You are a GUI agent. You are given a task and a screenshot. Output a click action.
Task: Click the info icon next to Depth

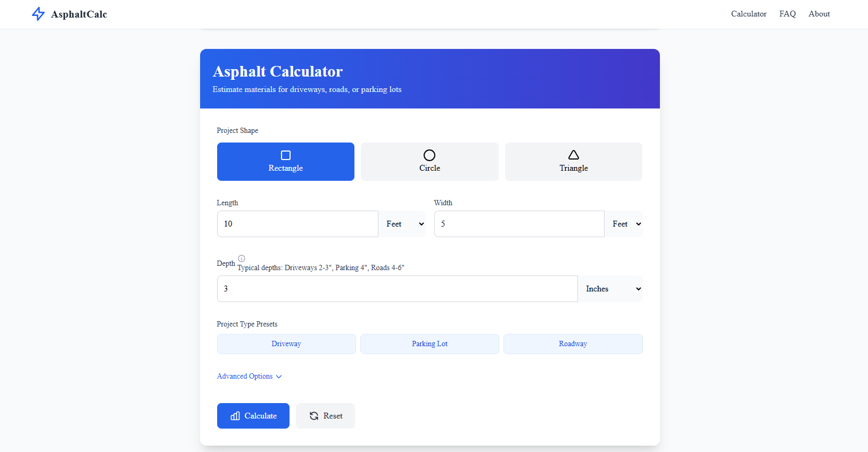(x=242, y=258)
